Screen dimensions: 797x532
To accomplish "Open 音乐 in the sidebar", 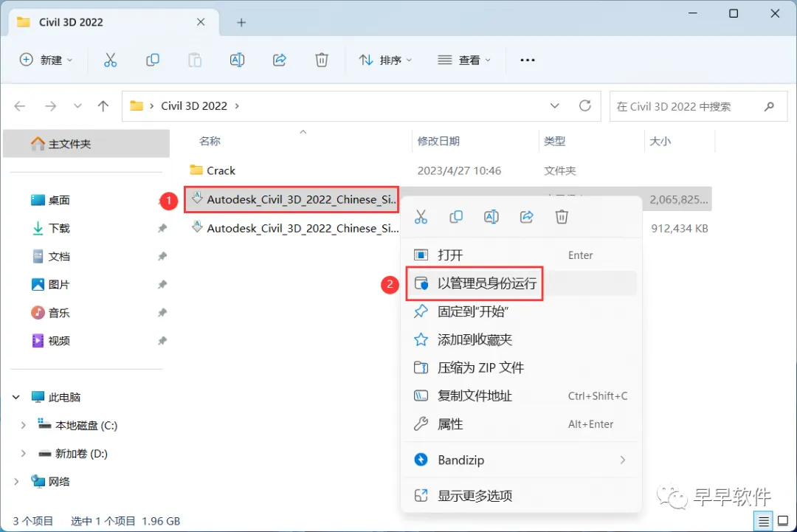I will (50, 313).
